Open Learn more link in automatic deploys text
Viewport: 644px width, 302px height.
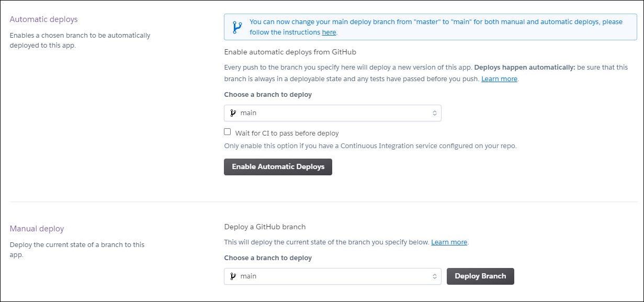click(x=499, y=79)
